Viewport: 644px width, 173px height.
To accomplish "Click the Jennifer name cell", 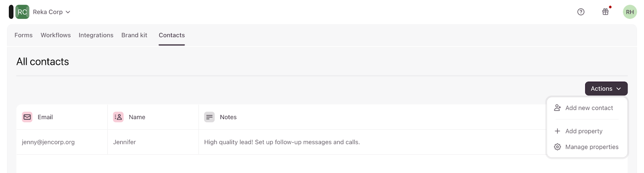I will coord(124,142).
